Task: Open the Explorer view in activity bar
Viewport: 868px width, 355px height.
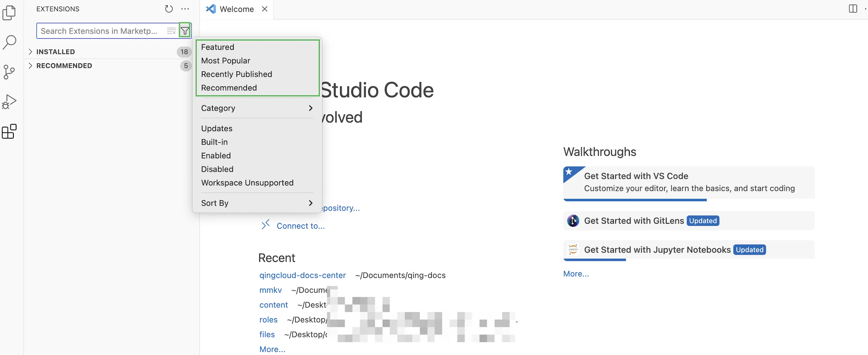Action: point(9,13)
